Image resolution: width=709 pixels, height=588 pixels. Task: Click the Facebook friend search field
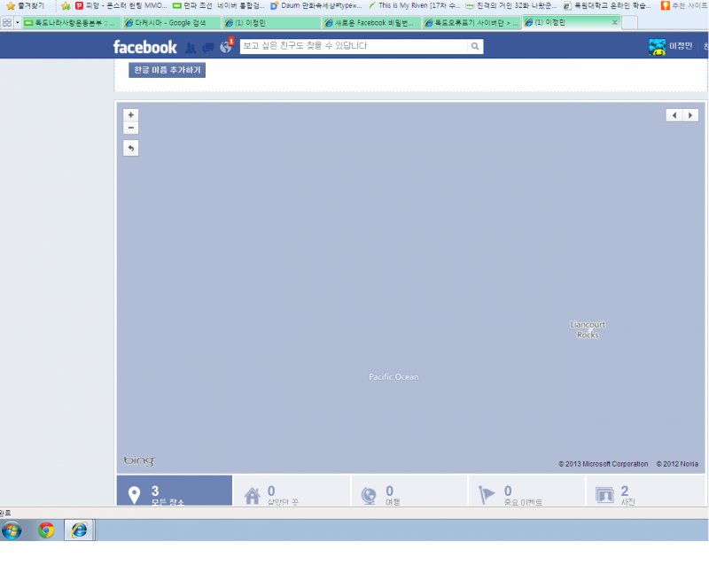click(x=353, y=46)
